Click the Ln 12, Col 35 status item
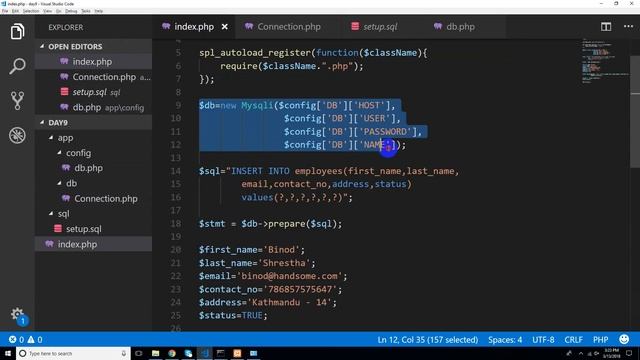 coord(427,340)
